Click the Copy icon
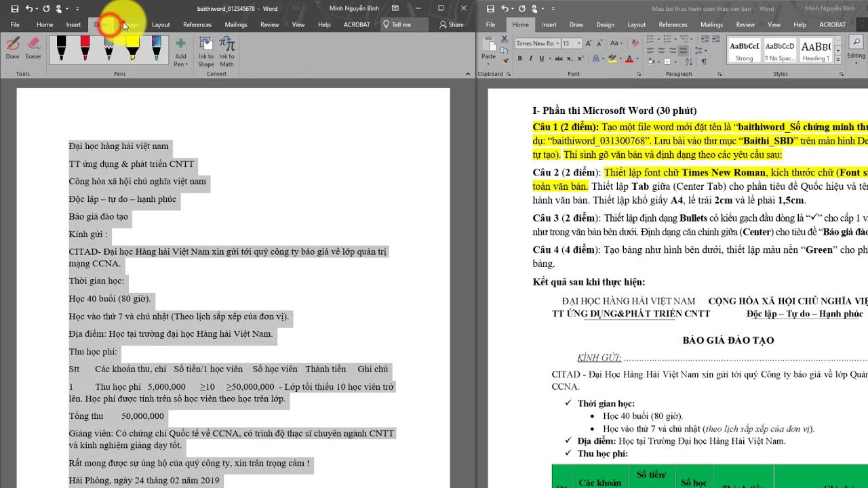 click(x=504, y=51)
